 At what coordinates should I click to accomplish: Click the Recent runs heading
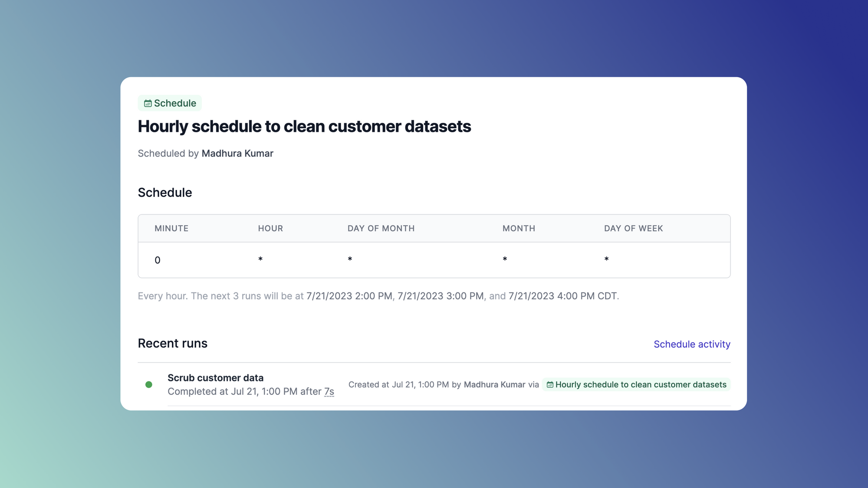pos(173,343)
